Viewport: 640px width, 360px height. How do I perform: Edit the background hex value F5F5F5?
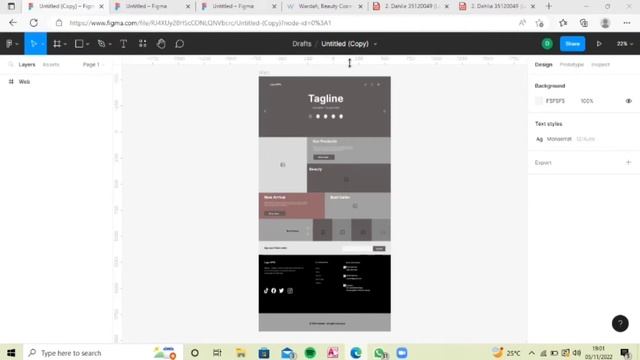[555, 101]
